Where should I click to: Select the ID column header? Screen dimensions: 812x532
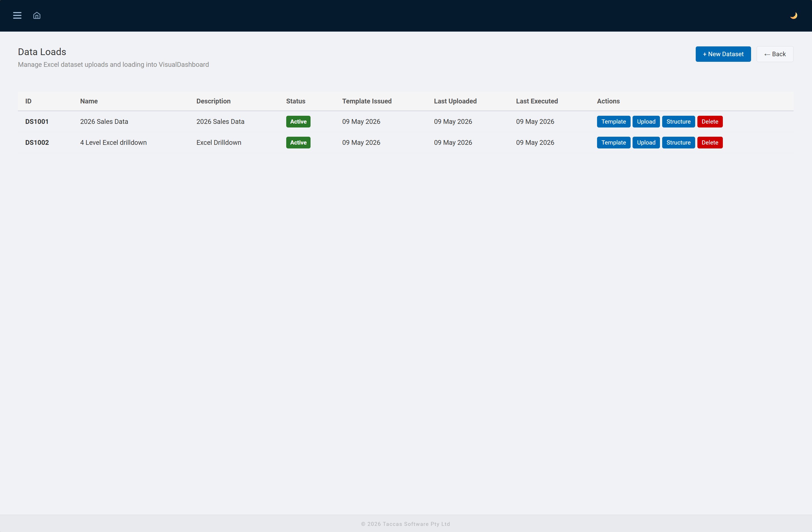pos(28,101)
